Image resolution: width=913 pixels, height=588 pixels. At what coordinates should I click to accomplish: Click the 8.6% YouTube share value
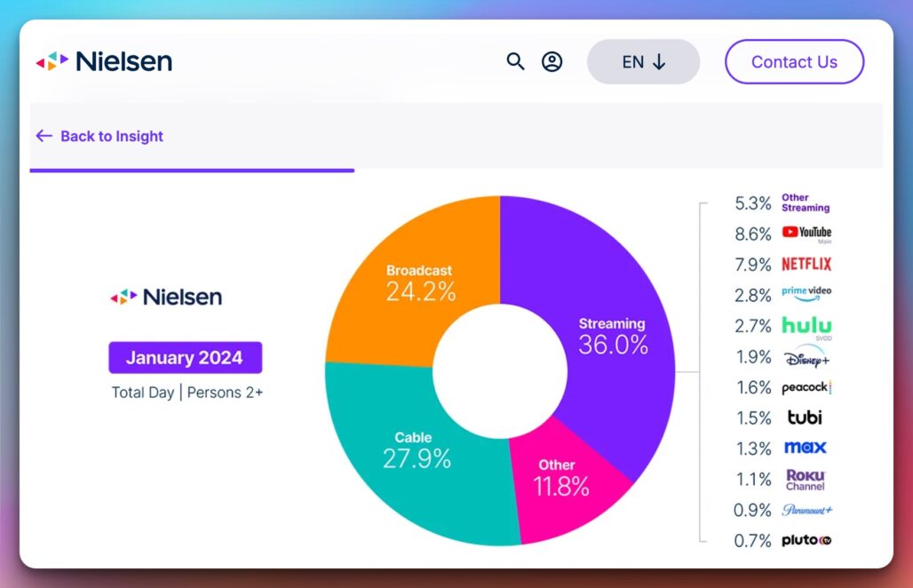click(753, 234)
